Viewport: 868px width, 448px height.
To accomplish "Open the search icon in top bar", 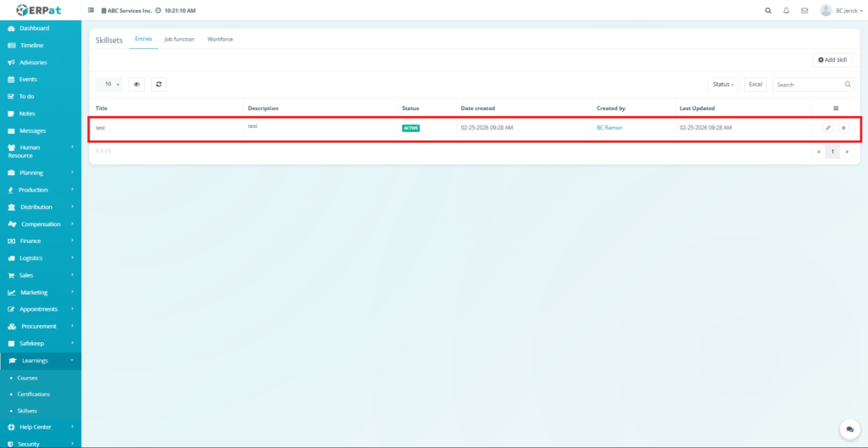I will click(x=768, y=11).
